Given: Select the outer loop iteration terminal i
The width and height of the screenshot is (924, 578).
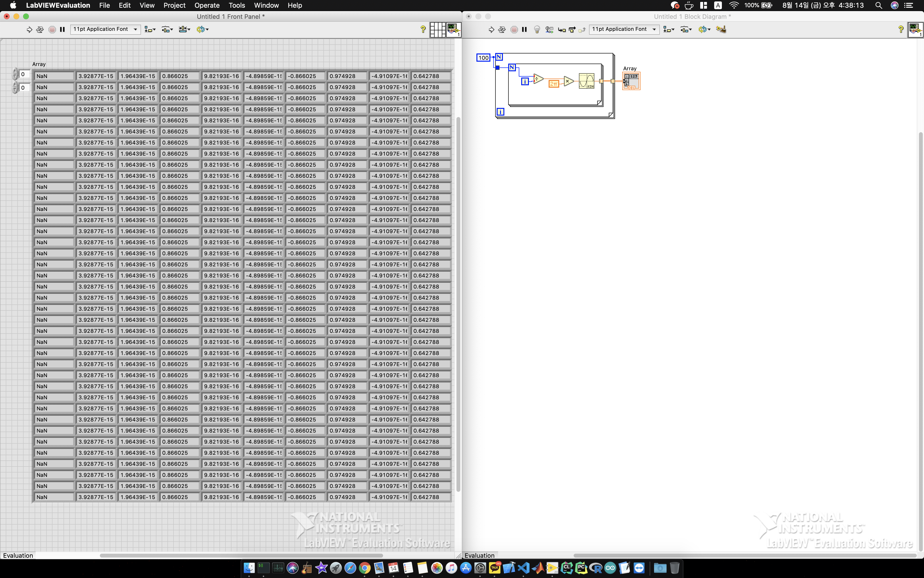Looking at the screenshot, I should pos(500,112).
